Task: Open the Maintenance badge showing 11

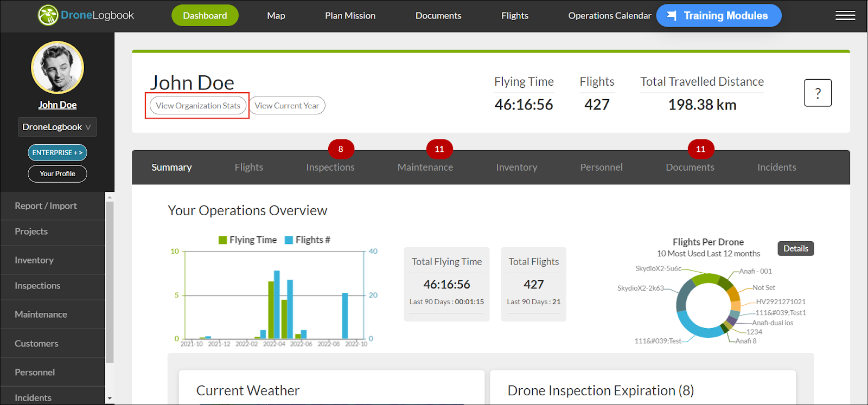Action: (x=439, y=149)
